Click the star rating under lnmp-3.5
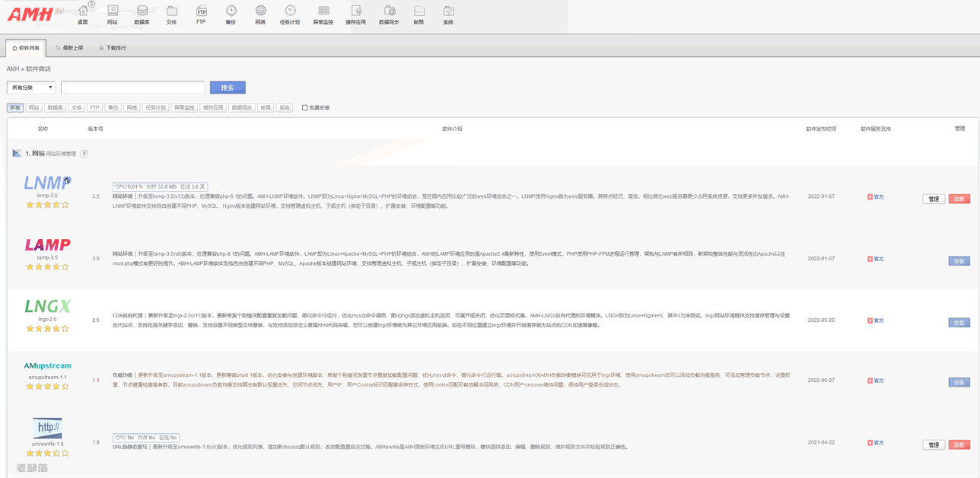The height and width of the screenshot is (478, 980). pyautogui.click(x=47, y=205)
